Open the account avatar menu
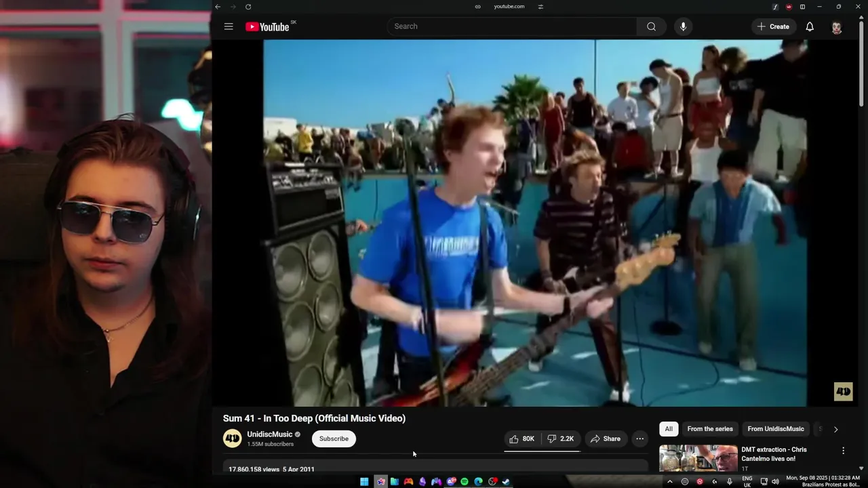Screen dimensions: 868x488 pos(837,26)
